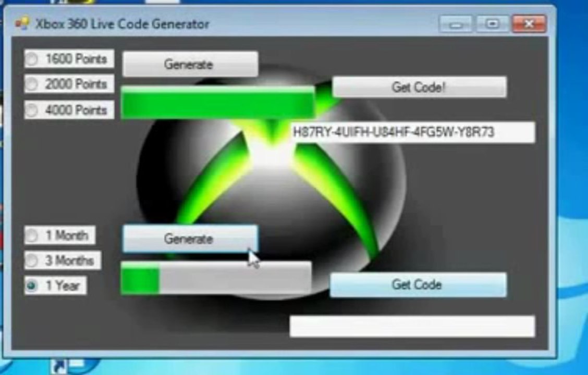Click the full green points progress bar
This screenshot has width=588, height=375.
[x=217, y=102]
